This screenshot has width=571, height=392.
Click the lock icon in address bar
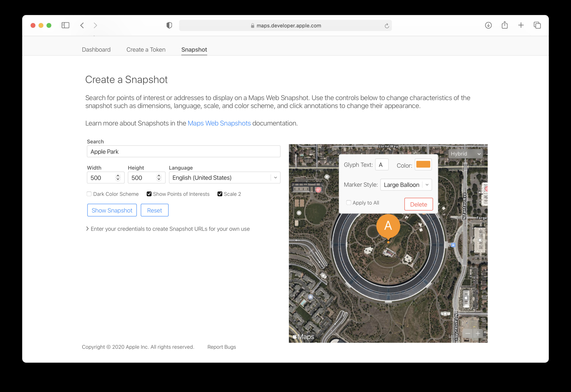click(x=252, y=26)
